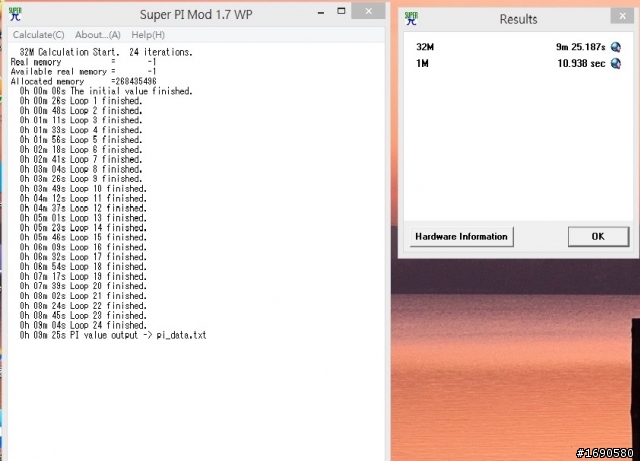The height and width of the screenshot is (461, 640).
Task: Click the 'Real memory' log line
Action: coord(84,62)
